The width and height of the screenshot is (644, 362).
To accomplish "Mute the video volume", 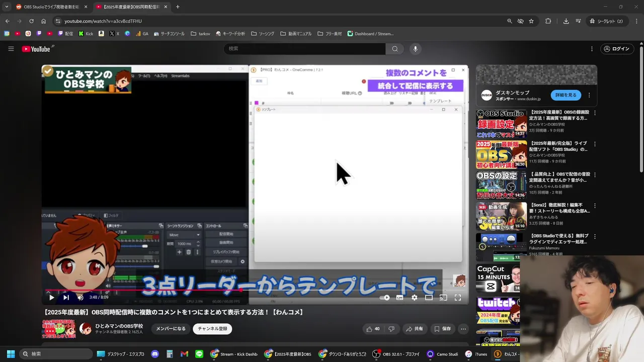I will (x=80, y=297).
